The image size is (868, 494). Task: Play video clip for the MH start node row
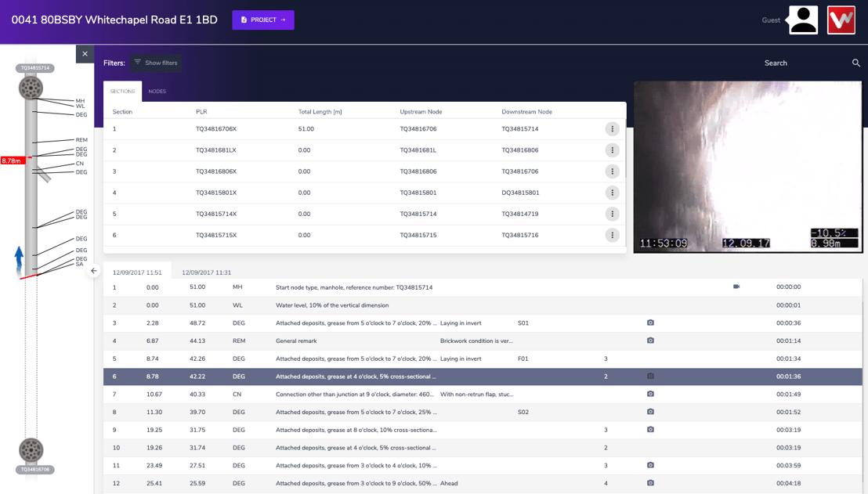(736, 287)
